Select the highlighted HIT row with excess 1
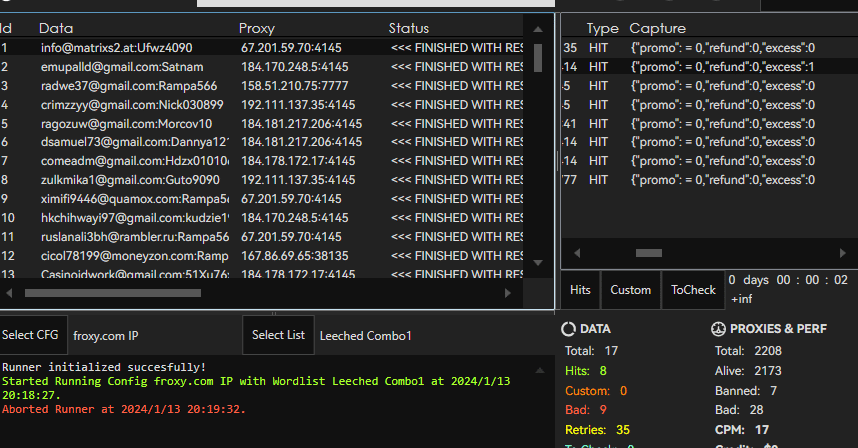Screen dimensions: 858x448 pos(700,67)
